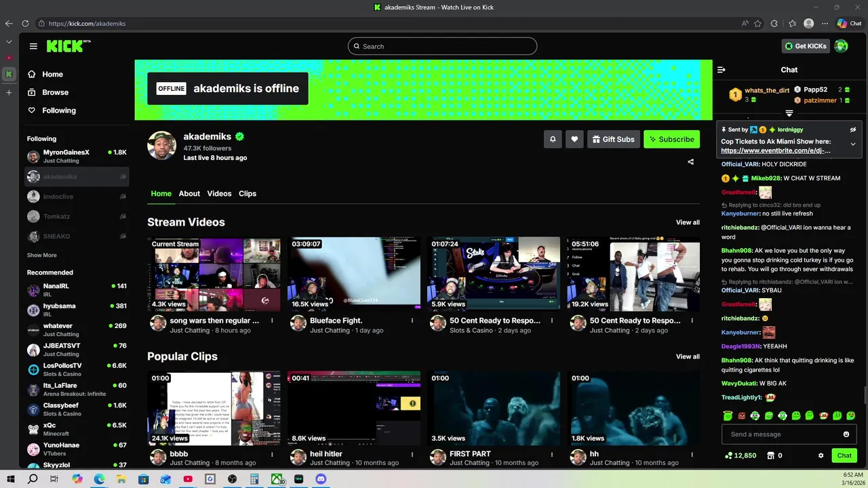Open chat settings gear
Screen dimensions: 868x488
click(821, 455)
